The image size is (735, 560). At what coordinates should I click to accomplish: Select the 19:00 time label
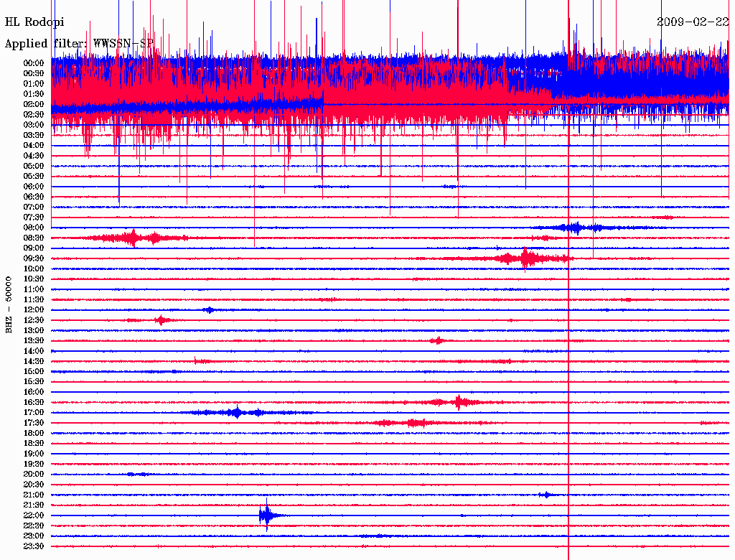(34, 454)
